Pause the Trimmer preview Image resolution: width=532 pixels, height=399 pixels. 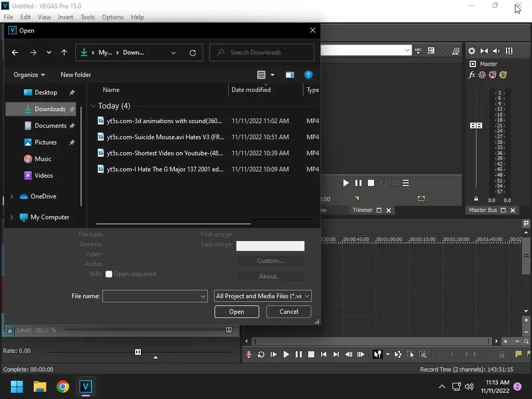[x=358, y=183]
